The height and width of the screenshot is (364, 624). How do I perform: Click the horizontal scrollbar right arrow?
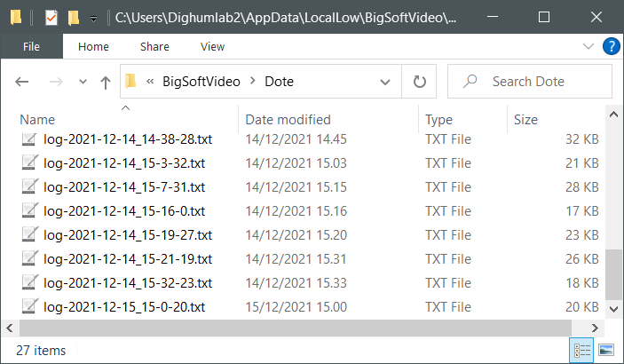[595, 328]
